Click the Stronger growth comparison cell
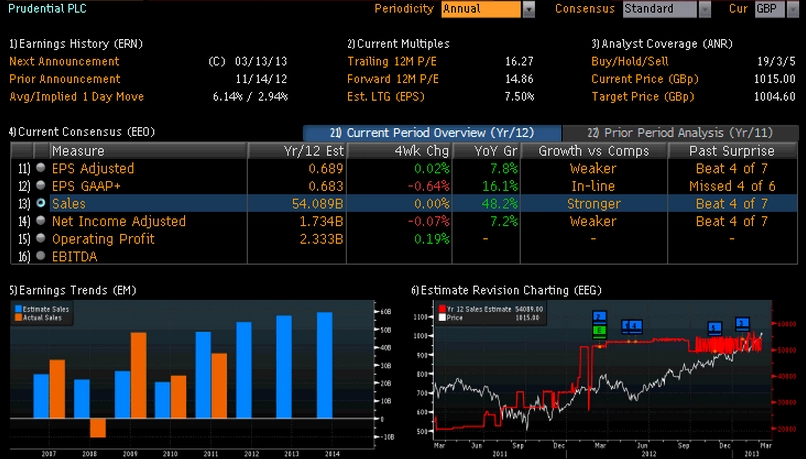 click(593, 204)
